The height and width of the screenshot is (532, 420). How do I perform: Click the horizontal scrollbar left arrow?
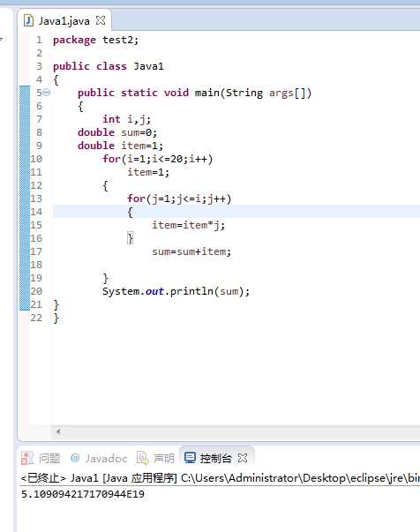[x=58, y=431]
